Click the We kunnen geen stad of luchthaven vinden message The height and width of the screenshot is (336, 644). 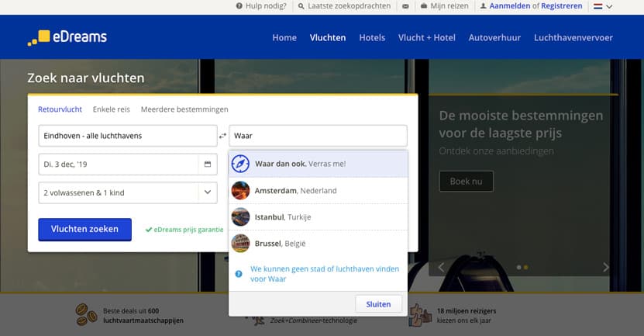coord(325,273)
